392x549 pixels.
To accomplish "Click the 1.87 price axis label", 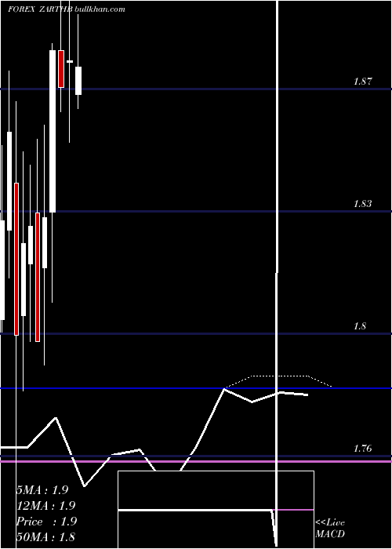I will pos(362,82).
